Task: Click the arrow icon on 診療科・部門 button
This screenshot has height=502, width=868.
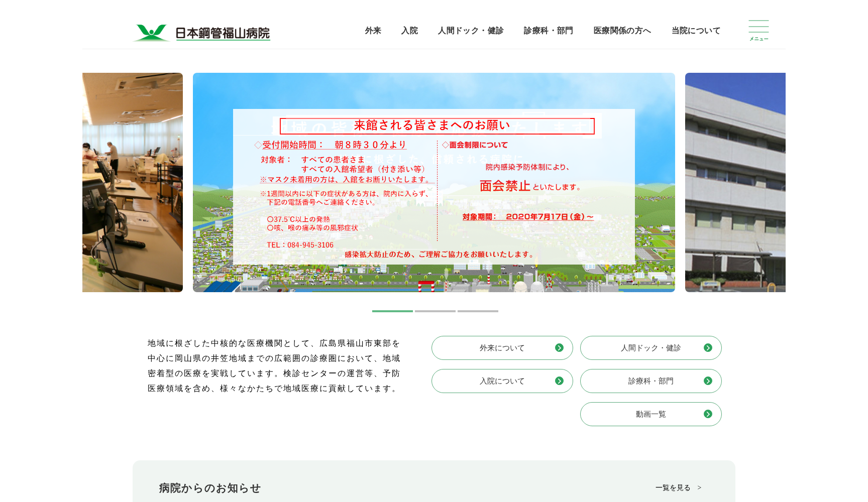Action: pyautogui.click(x=708, y=381)
